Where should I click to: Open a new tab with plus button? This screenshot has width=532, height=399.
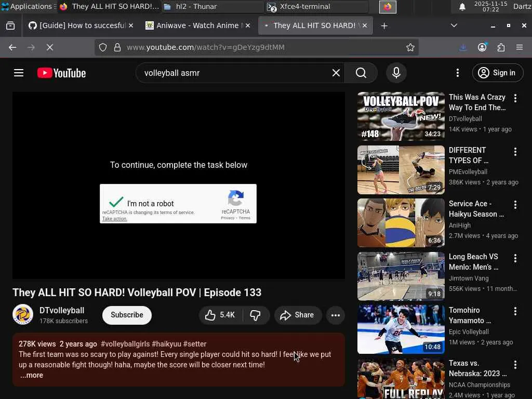[x=384, y=26]
